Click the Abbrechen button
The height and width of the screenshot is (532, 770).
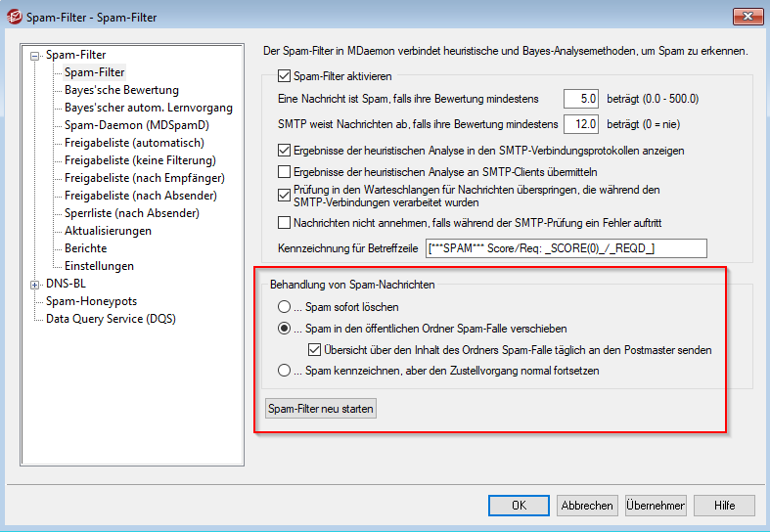click(587, 506)
